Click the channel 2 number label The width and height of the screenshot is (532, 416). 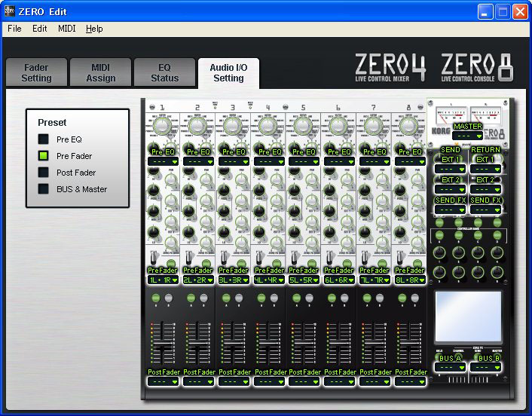coord(197,108)
